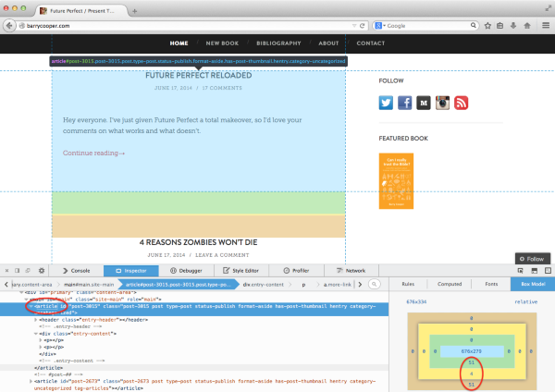Go to the browser home page icon

pyautogui.click(x=527, y=26)
